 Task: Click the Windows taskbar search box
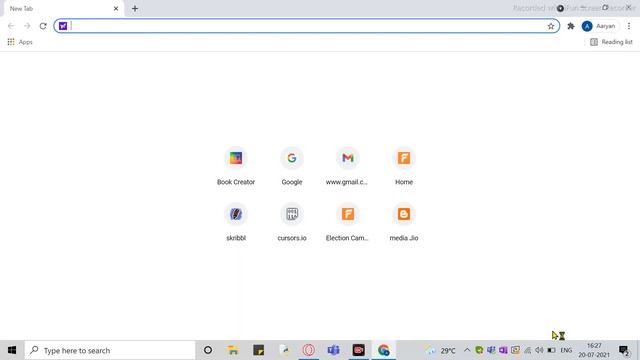tap(110, 350)
